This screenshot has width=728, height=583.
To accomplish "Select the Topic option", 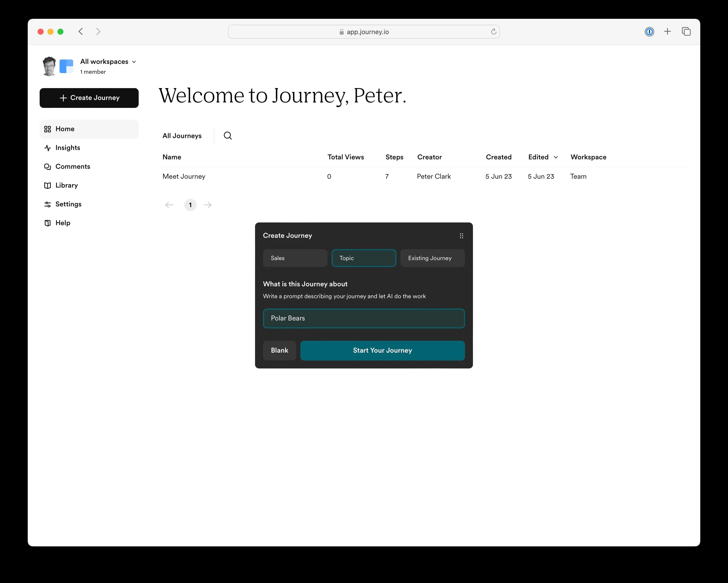I will [x=364, y=258].
